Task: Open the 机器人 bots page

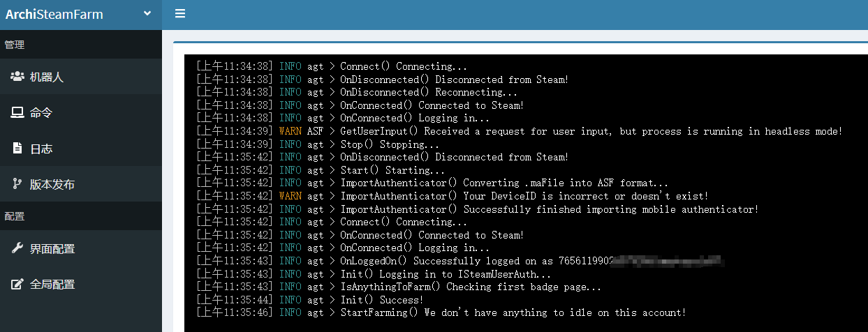Action: 47,77
